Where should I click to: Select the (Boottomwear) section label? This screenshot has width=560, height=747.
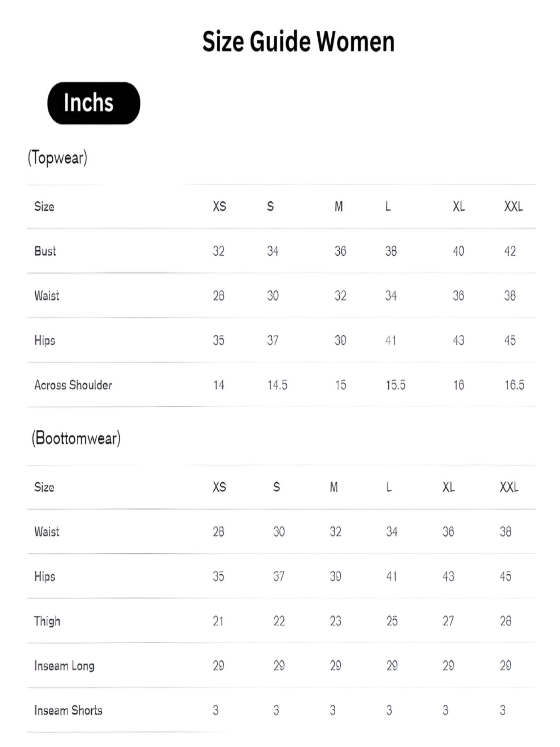click(76, 438)
